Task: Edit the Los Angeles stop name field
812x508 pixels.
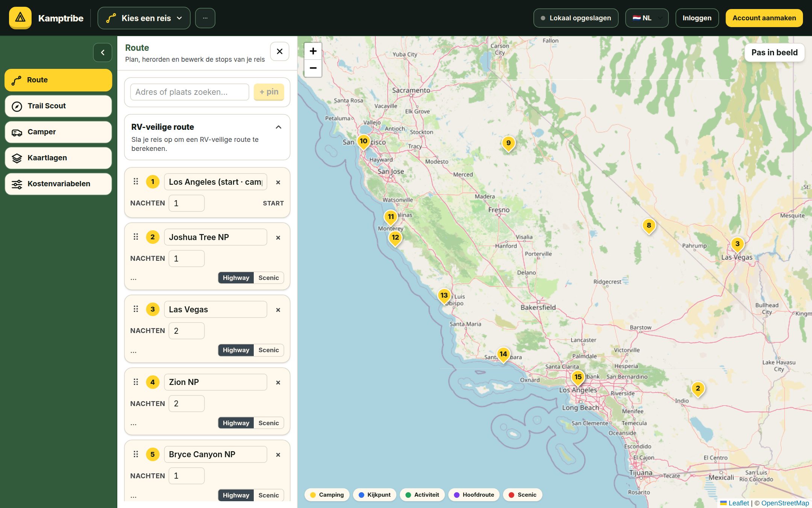Action: [215, 182]
